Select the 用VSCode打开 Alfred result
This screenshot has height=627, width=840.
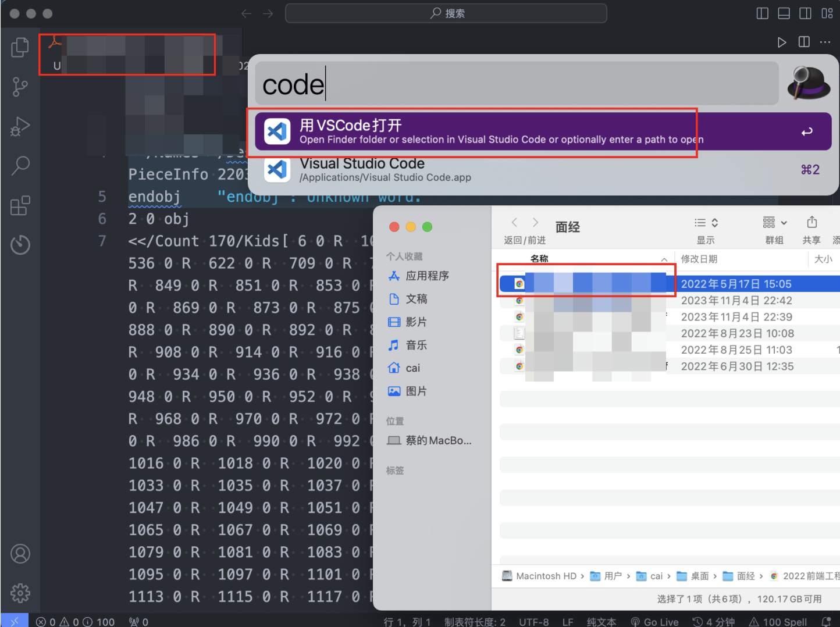click(543, 131)
